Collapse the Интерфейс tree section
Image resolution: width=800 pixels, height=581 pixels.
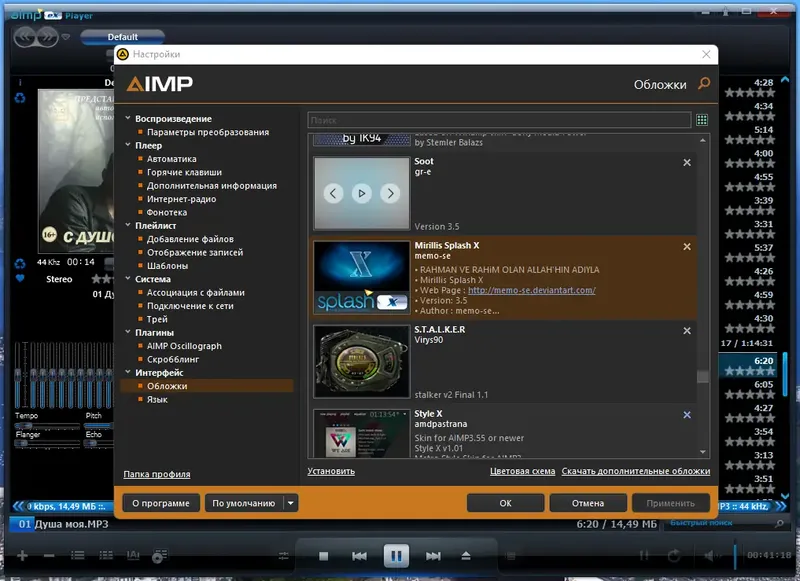coord(128,372)
